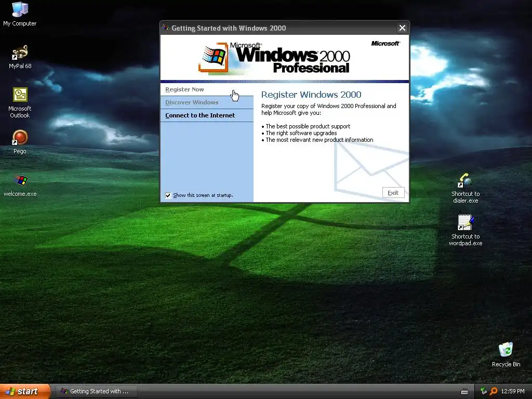Select the Shortcut to dialer.exe icon

(x=465, y=188)
